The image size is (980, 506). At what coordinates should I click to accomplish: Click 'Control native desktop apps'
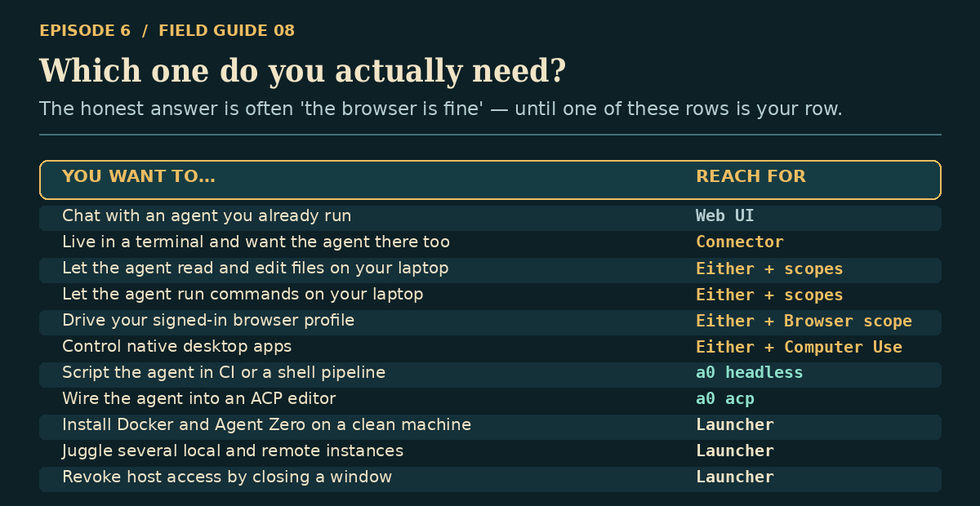click(176, 347)
